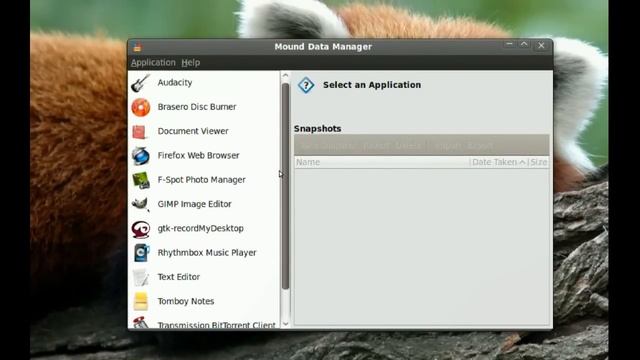
Task: Sort snapshots by the Name column
Action: click(382, 162)
